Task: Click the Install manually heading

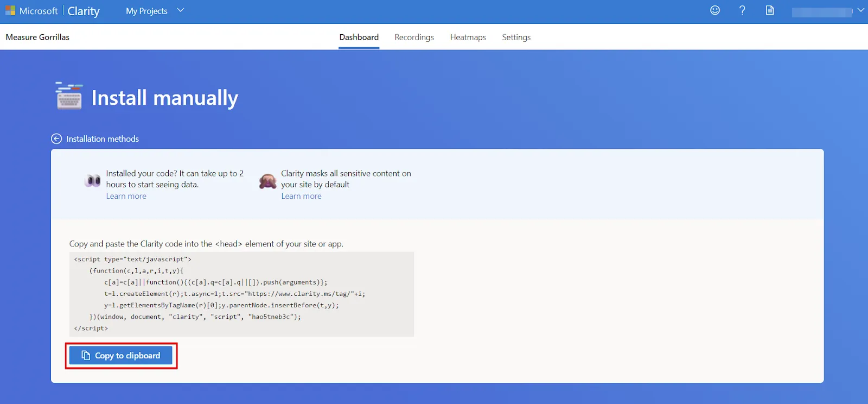Action: pyautogui.click(x=164, y=98)
